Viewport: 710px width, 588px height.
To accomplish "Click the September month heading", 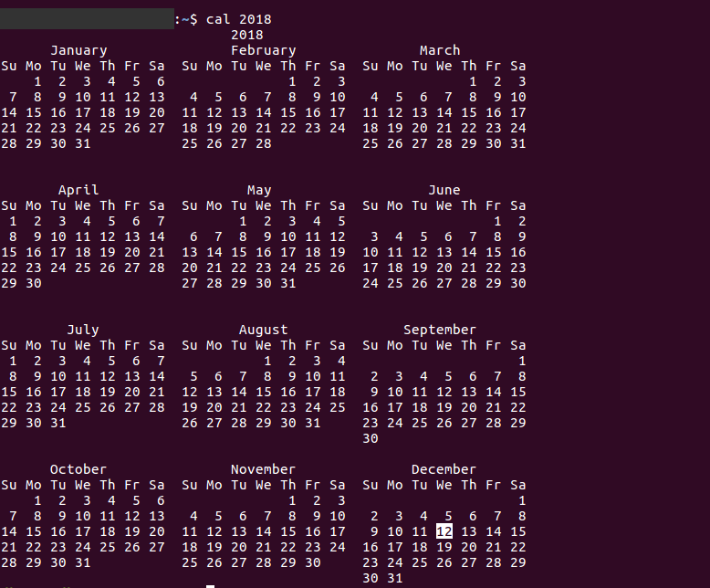I will [x=440, y=330].
